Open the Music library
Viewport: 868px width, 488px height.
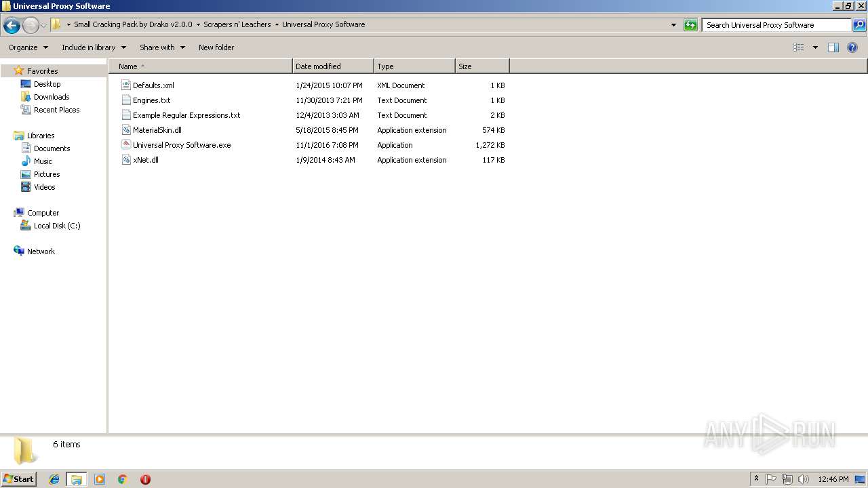[x=43, y=161]
